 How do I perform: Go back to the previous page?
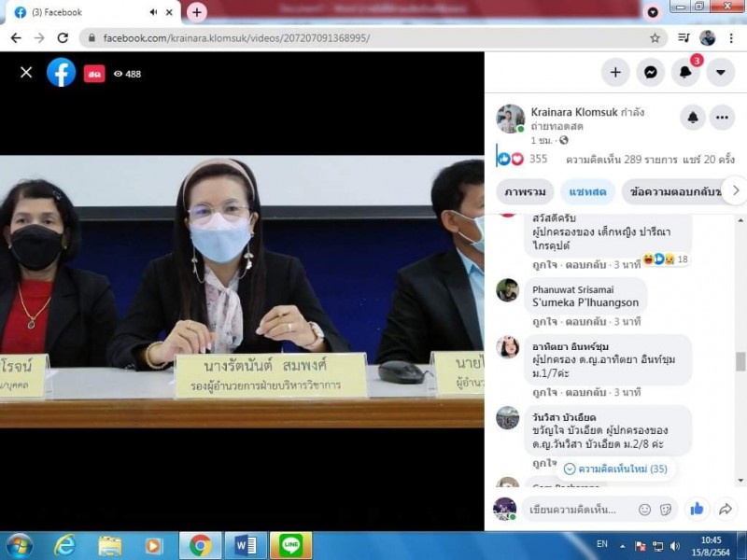point(16,38)
